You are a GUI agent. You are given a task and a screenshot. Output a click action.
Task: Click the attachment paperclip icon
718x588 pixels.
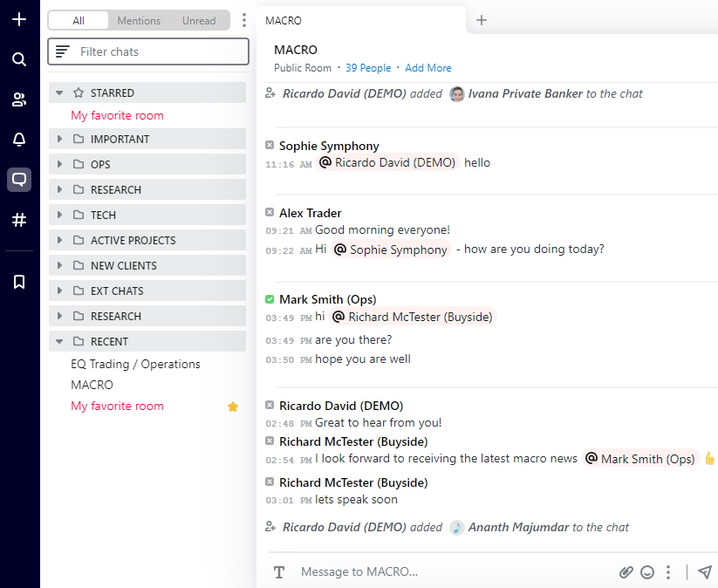626,572
